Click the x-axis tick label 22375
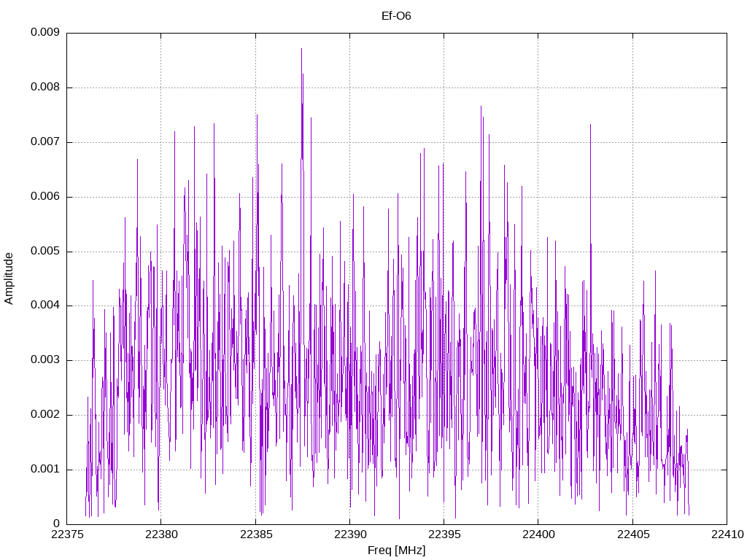 tap(66, 534)
